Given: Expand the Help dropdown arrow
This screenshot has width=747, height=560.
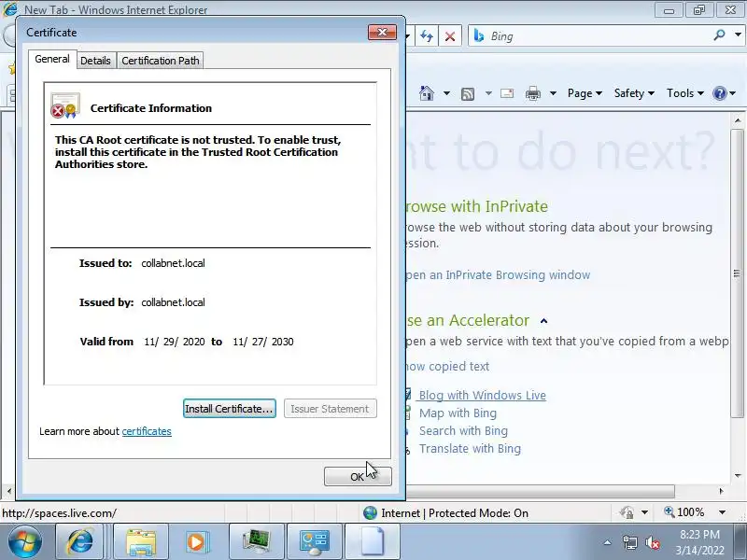Looking at the screenshot, I should click(x=733, y=93).
